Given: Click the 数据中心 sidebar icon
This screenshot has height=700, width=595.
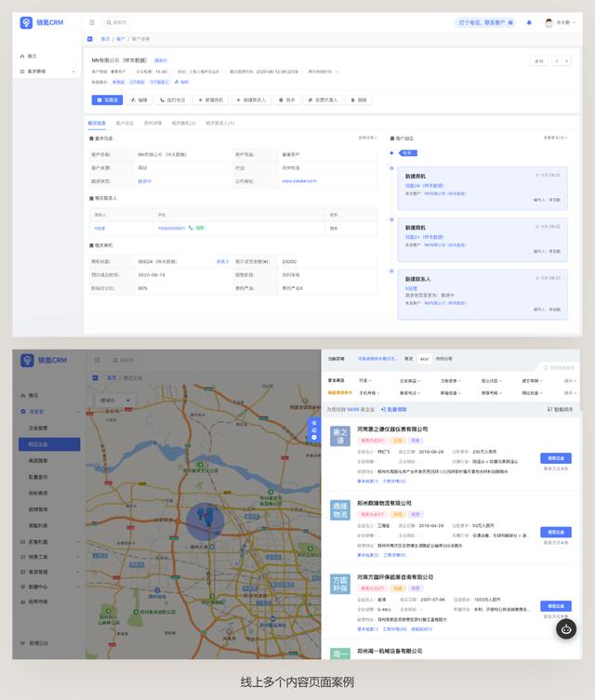Looking at the screenshot, I should pyautogui.click(x=22, y=587).
